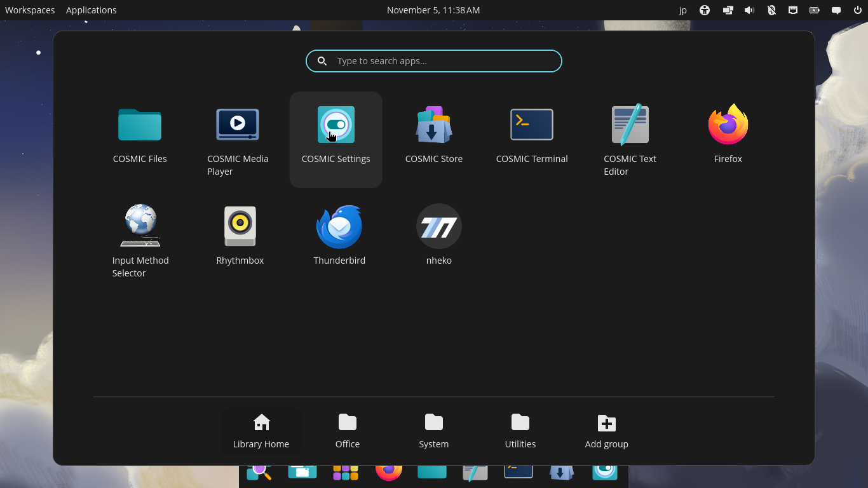Open the COSMIC Settings app
Viewport: 868px width, 488px height.
click(336, 140)
